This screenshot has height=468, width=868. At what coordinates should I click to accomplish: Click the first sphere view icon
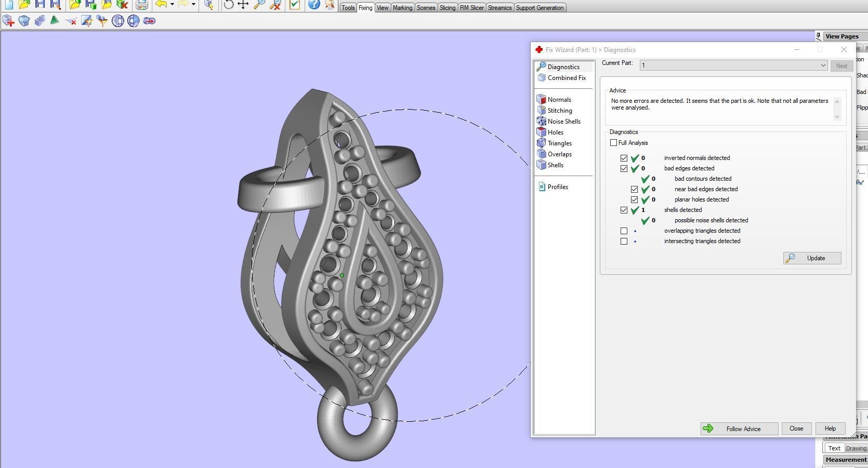pyautogui.click(x=118, y=21)
